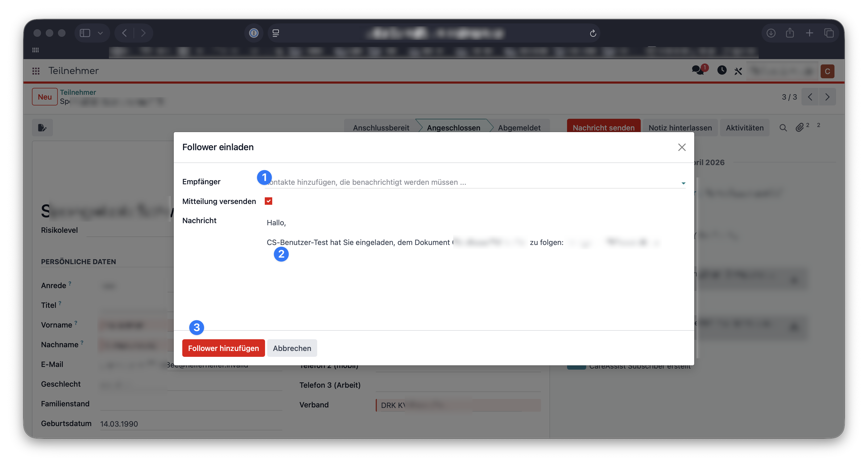
Task: Click the Safari share icon
Action: (x=790, y=33)
